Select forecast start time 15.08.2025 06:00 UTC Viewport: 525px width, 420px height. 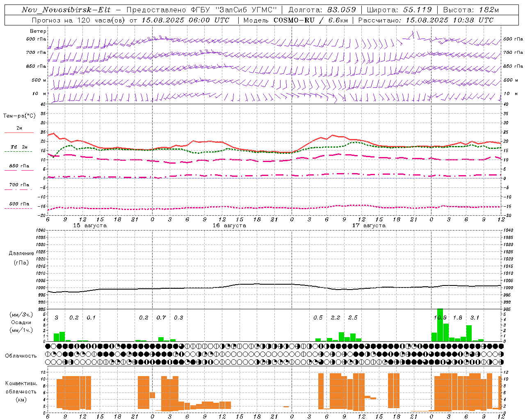185,20
